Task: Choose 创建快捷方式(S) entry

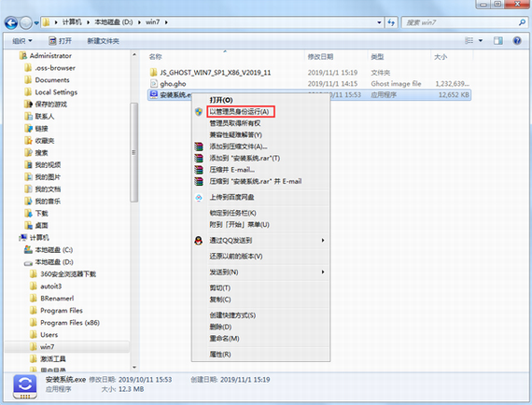Action: pos(232,315)
